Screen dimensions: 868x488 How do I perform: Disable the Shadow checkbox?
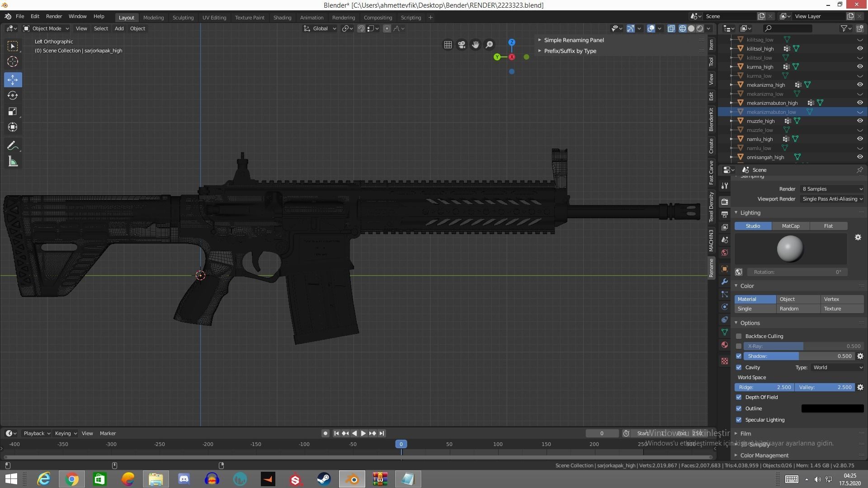pyautogui.click(x=739, y=356)
